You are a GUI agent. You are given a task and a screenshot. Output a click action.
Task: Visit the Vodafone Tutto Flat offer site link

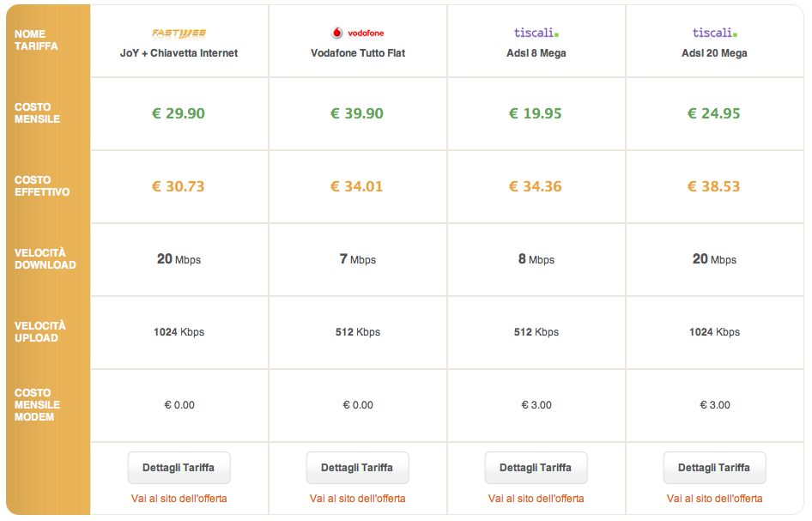(357, 499)
